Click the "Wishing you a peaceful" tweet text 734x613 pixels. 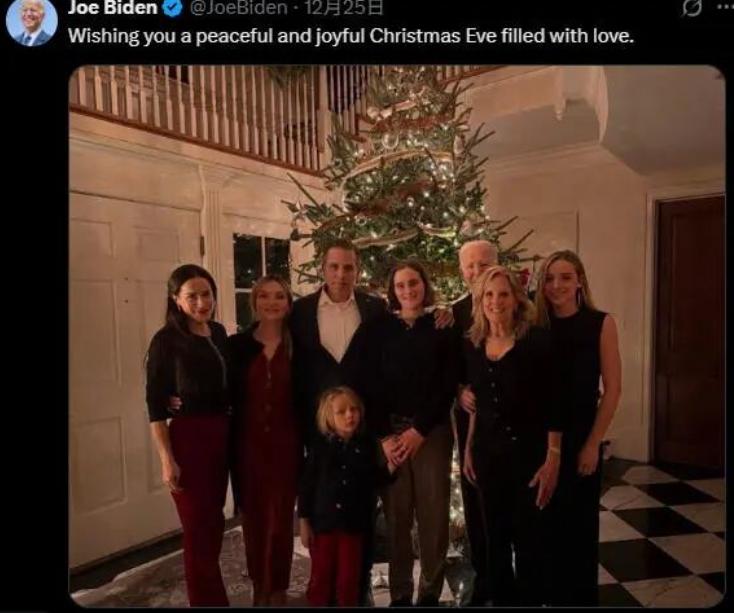tap(350, 37)
